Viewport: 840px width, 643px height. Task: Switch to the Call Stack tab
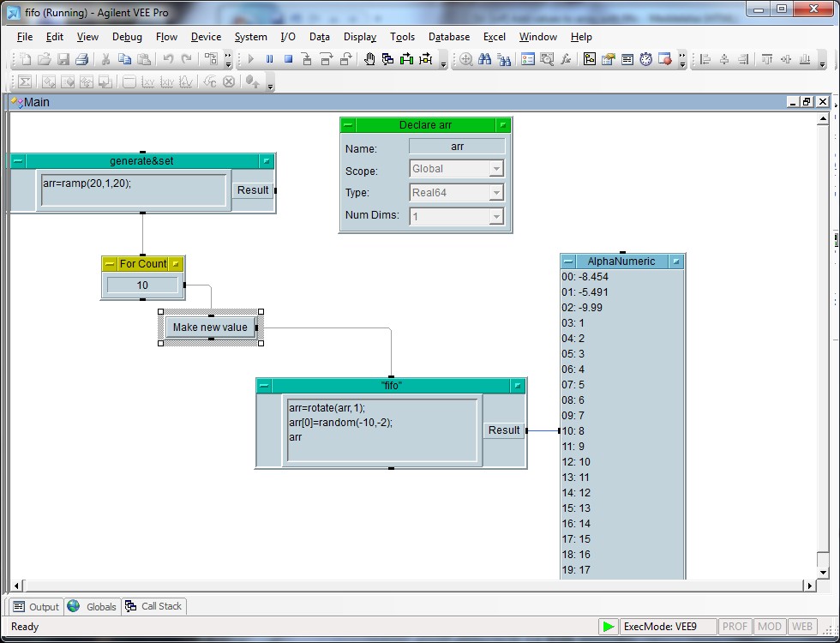tap(154, 606)
